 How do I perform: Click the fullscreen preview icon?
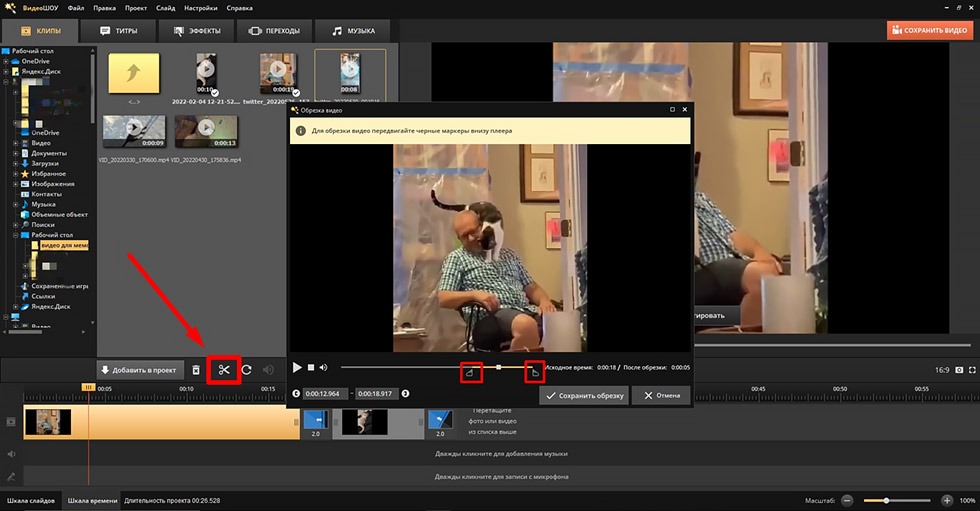(972, 370)
